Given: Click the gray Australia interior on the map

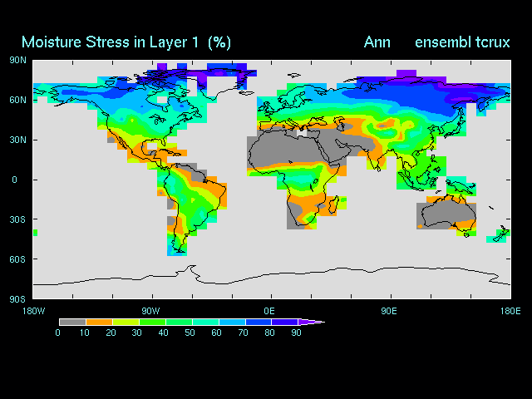Looking at the screenshot, I should point(446,214).
